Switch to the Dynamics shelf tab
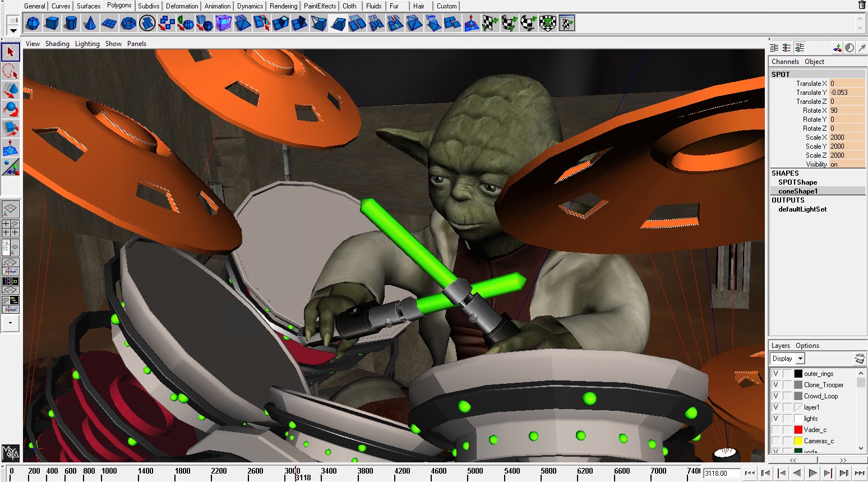This screenshot has height=482, width=868. [x=250, y=6]
